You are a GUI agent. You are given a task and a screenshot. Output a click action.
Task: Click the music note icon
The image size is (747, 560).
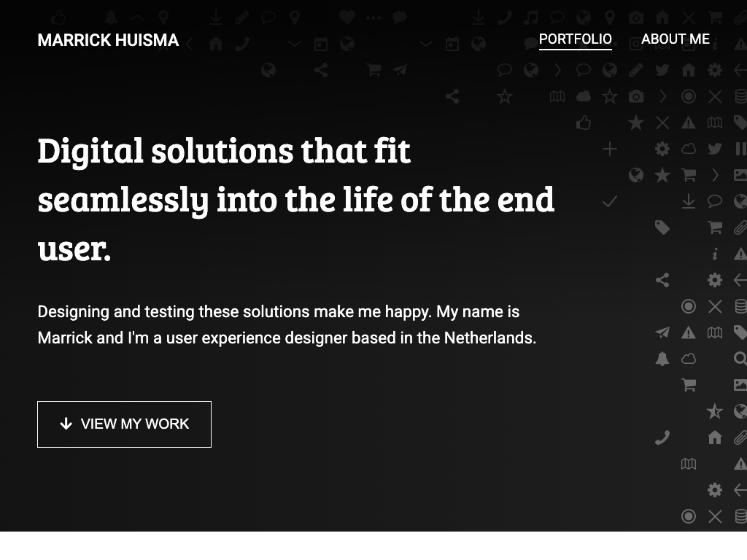tap(531, 17)
